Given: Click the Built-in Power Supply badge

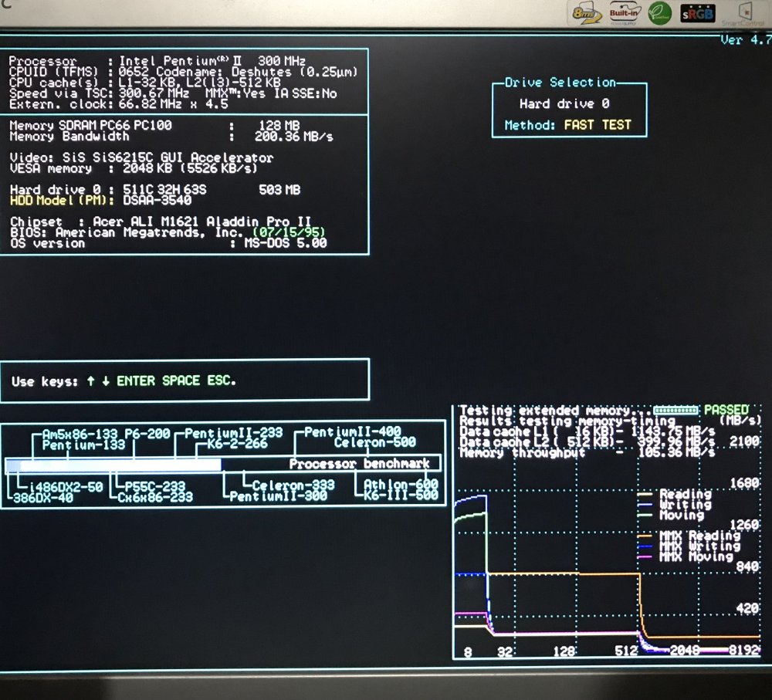Looking at the screenshot, I should (x=623, y=13).
